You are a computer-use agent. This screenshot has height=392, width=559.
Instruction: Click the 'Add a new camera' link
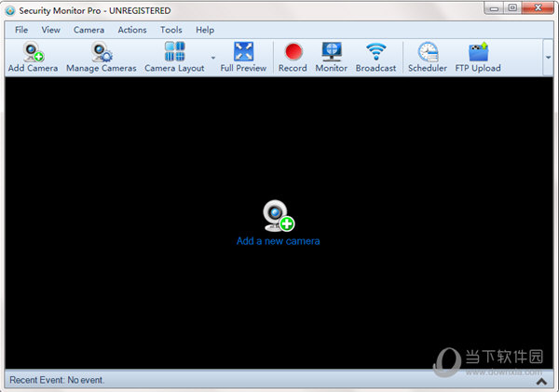point(278,241)
